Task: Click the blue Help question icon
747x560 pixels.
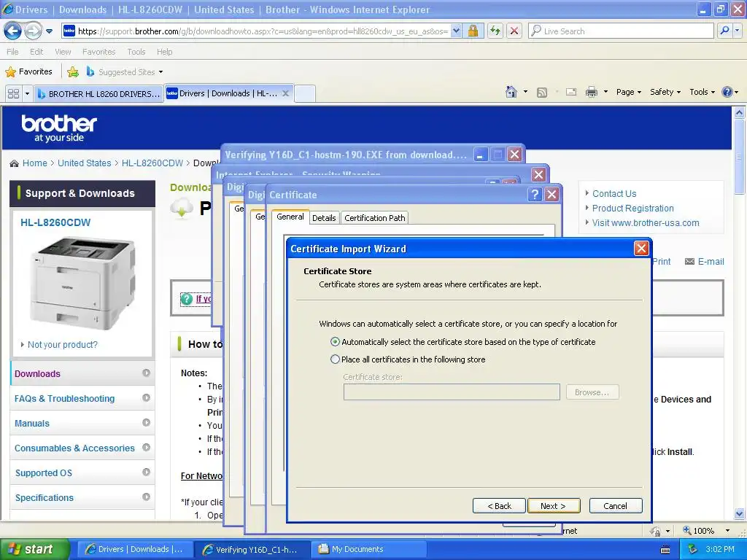Action: [727, 92]
